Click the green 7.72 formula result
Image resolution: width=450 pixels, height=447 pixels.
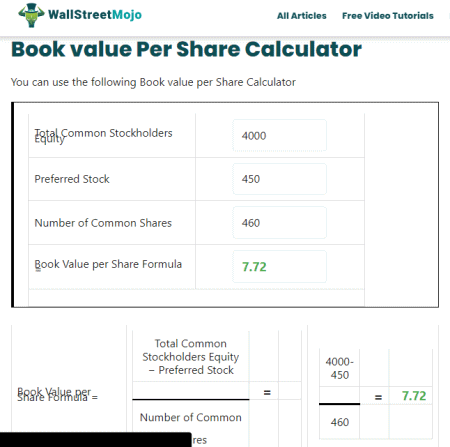click(414, 396)
